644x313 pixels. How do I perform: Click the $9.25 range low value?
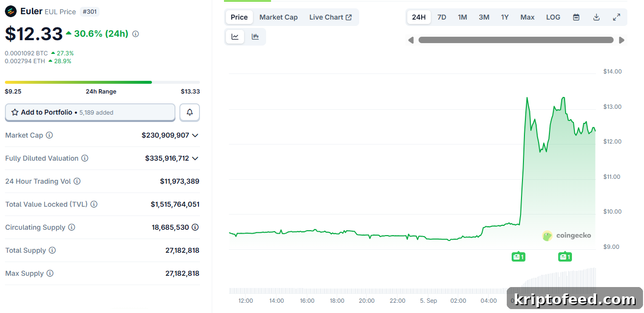(x=13, y=92)
